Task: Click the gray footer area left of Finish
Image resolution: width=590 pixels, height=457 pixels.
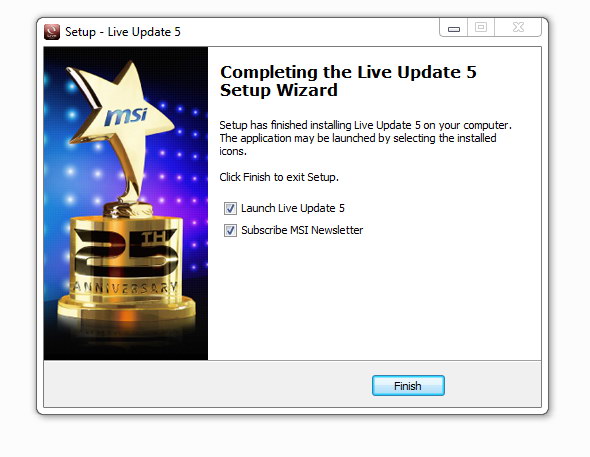Action: pos(207,384)
